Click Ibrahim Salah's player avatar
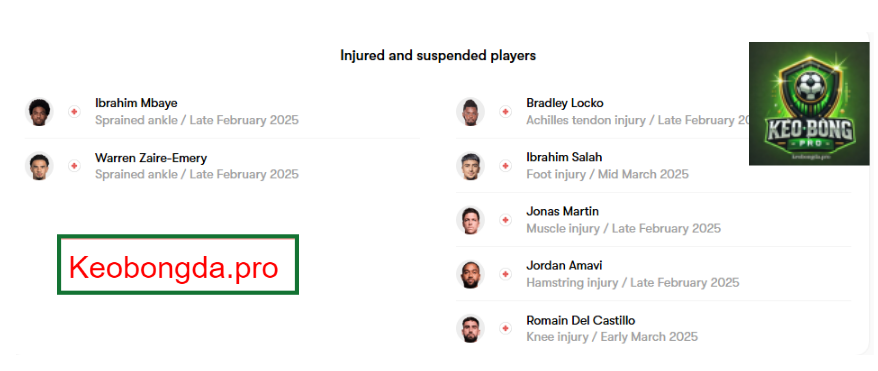The image size is (878, 371). pos(470,166)
